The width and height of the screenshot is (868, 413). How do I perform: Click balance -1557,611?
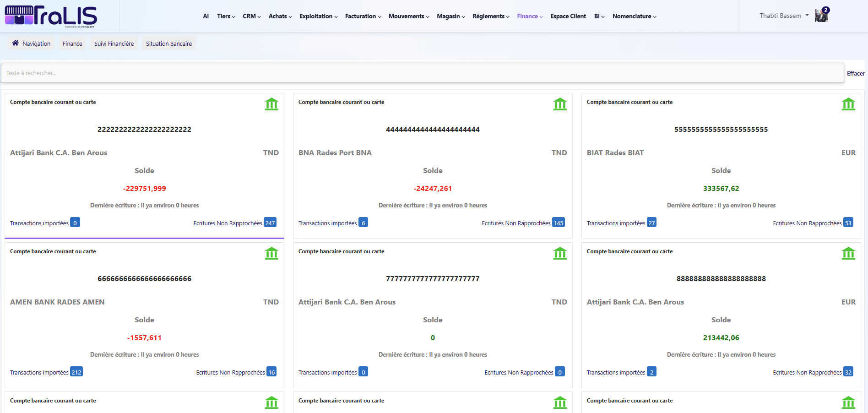pyautogui.click(x=144, y=337)
